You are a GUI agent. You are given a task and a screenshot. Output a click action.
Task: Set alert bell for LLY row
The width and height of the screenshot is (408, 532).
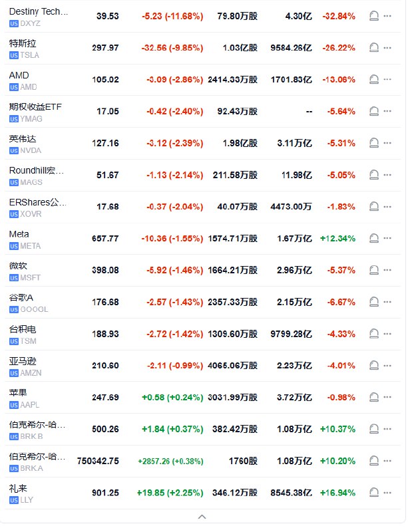click(x=373, y=493)
